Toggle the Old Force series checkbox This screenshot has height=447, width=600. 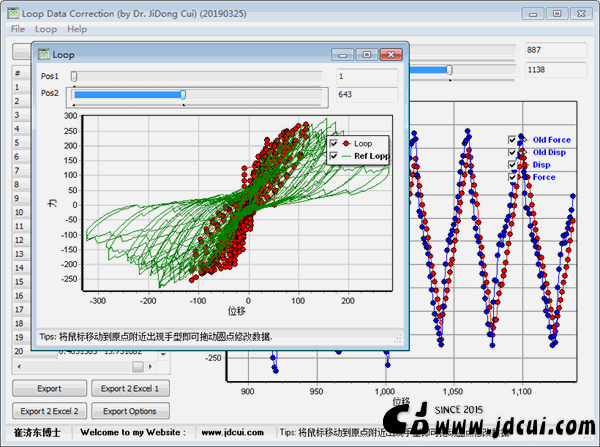pyautogui.click(x=512, y=140)
